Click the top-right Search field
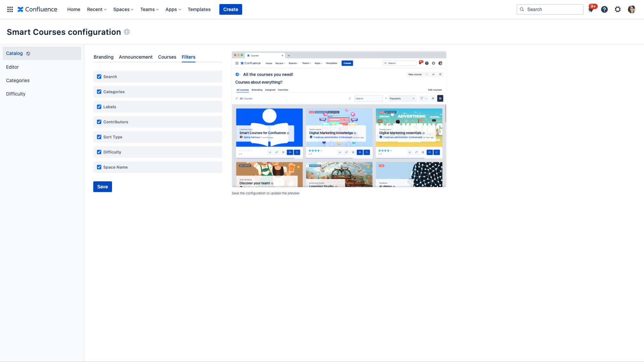This screenshot has width=644, height=362. [550, 9]
